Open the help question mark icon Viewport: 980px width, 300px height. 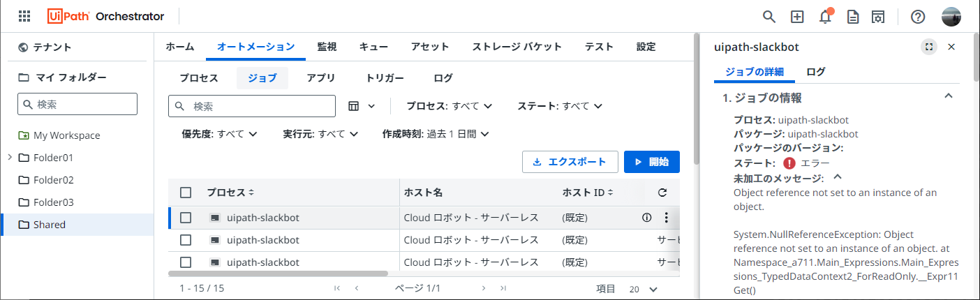[918, 16]
